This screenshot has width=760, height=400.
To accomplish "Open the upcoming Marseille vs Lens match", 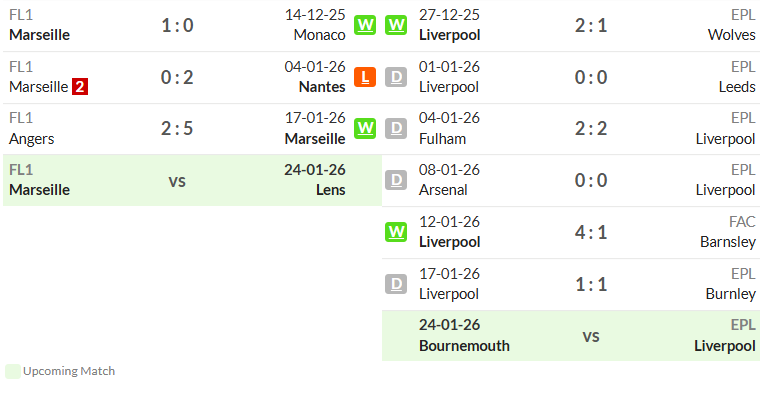I will (x=192, y=180).
